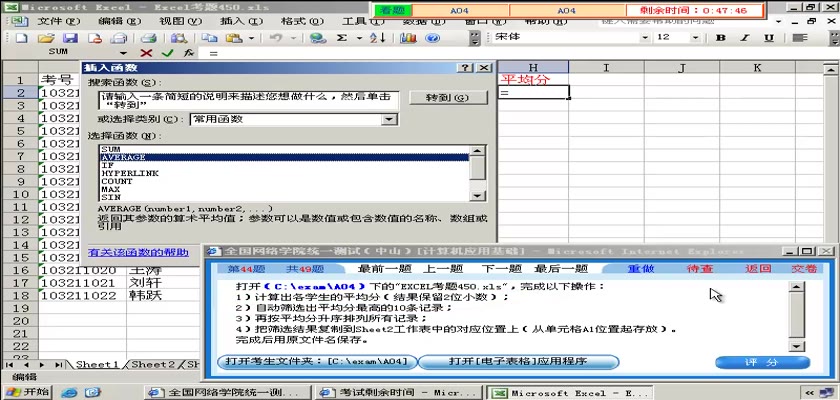Expand the Paste options dropdown arrow
This screenshot has height=400, width=840.
(x=251, y=38)
